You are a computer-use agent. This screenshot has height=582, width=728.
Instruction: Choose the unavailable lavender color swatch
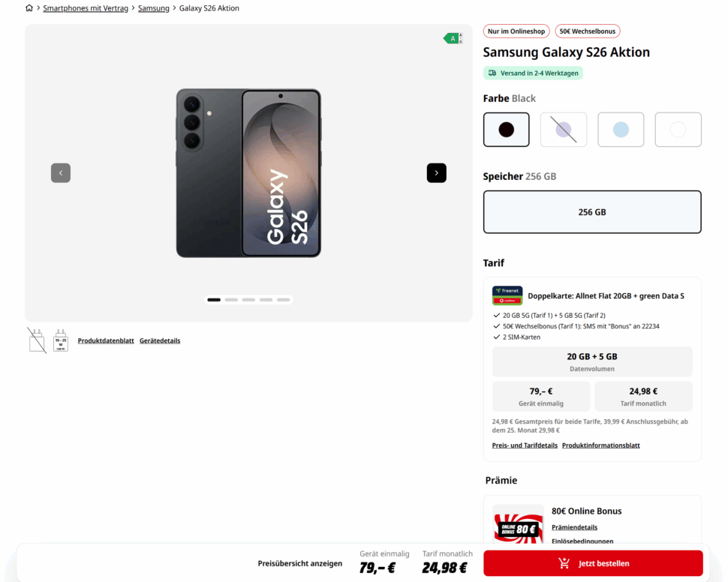[564, 130]
